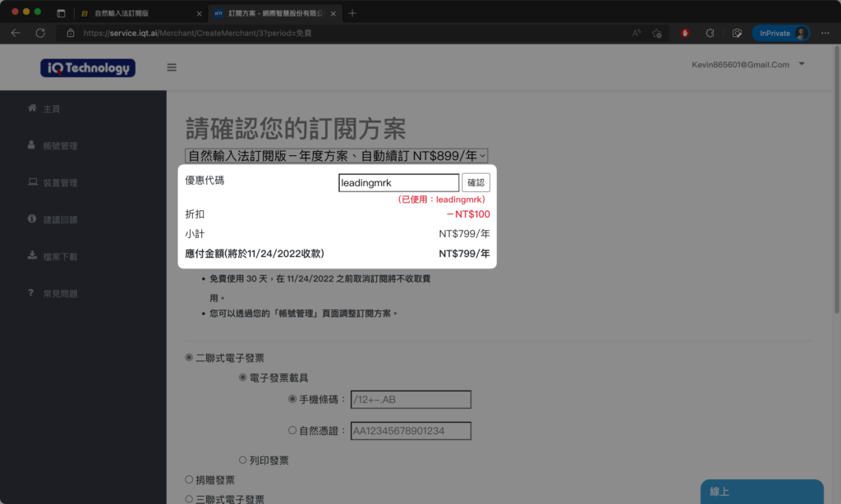Open a new browser tab
Viewport: 841px width, 504px height.
[352, 13]
